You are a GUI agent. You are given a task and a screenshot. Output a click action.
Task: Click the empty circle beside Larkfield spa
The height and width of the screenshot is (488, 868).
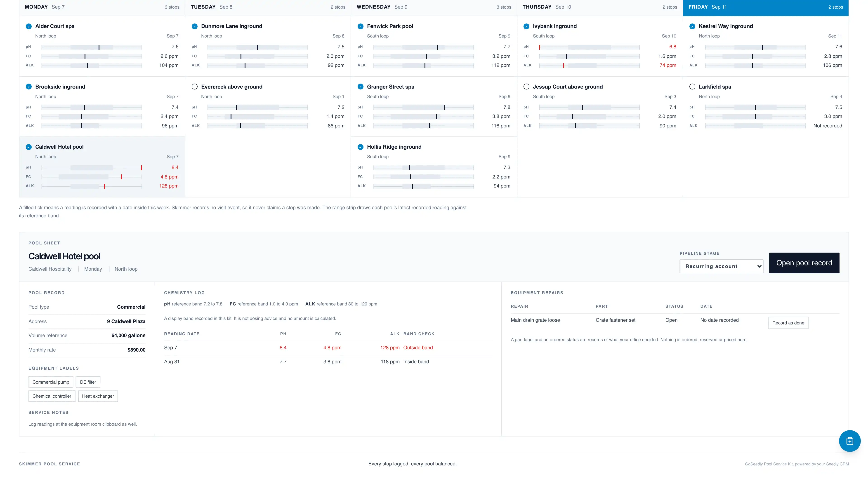coord(692,87)
